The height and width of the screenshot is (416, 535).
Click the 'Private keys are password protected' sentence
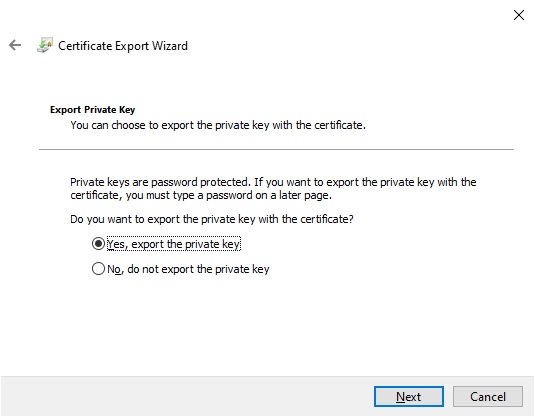(x=161, y=182)
